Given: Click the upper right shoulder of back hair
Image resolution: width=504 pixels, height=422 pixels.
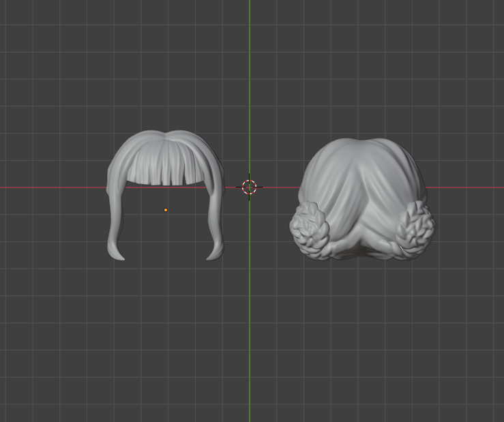Looking at the screenshot, I should [409, 164].
